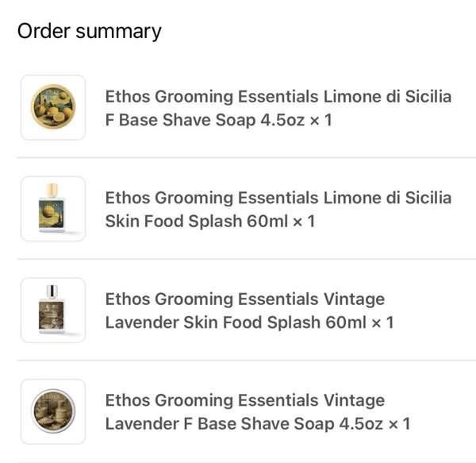The height and width of the screenshot is (463, 476).
Task: Click gold-capped splash bottle image
Action: click(52, 208)
